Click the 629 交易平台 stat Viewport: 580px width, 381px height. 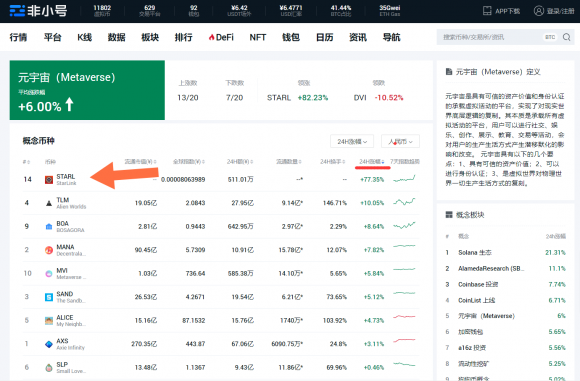pos(149,11)
